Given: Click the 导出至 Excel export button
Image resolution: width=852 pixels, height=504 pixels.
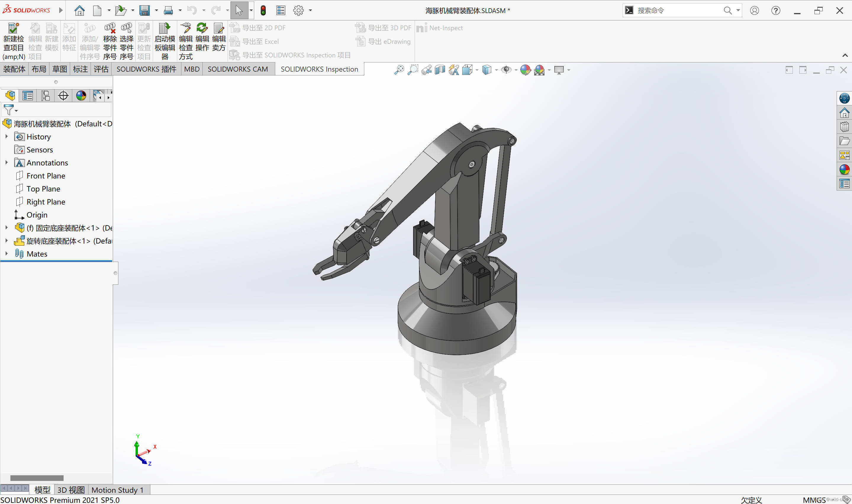Looking at the screenshot, I should [260, 41].
